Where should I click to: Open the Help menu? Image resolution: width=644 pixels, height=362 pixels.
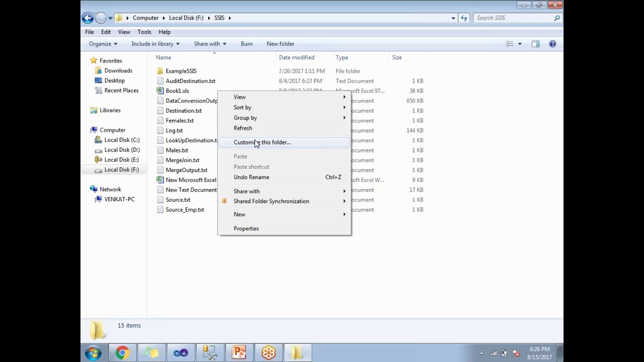(165, 32)
